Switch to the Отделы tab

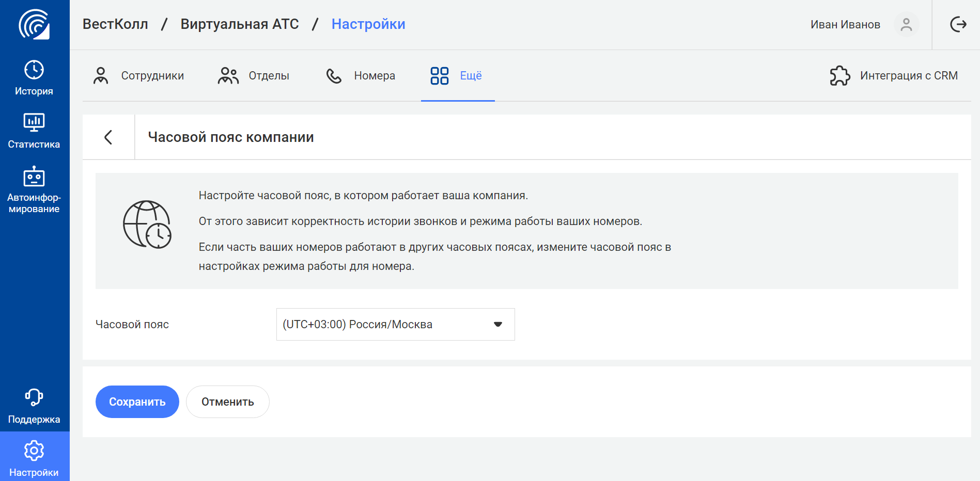pyautogui.click(x=254, y=75)
